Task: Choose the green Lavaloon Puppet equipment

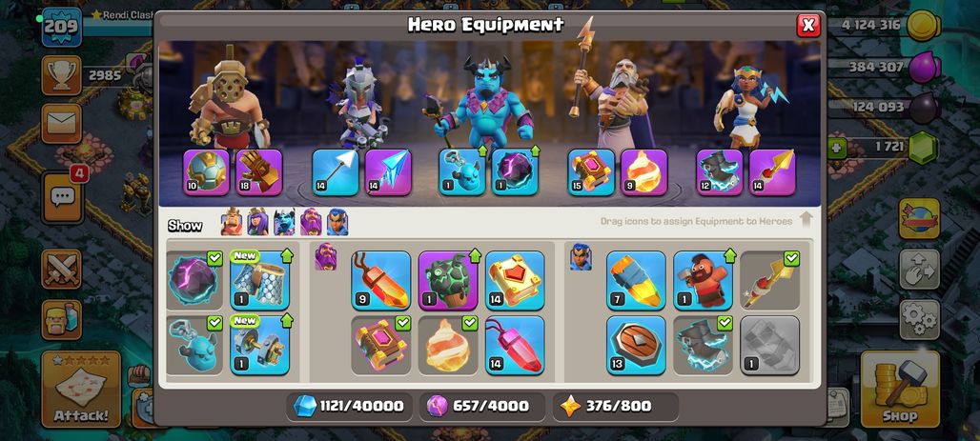Action: tap(448, 280)
